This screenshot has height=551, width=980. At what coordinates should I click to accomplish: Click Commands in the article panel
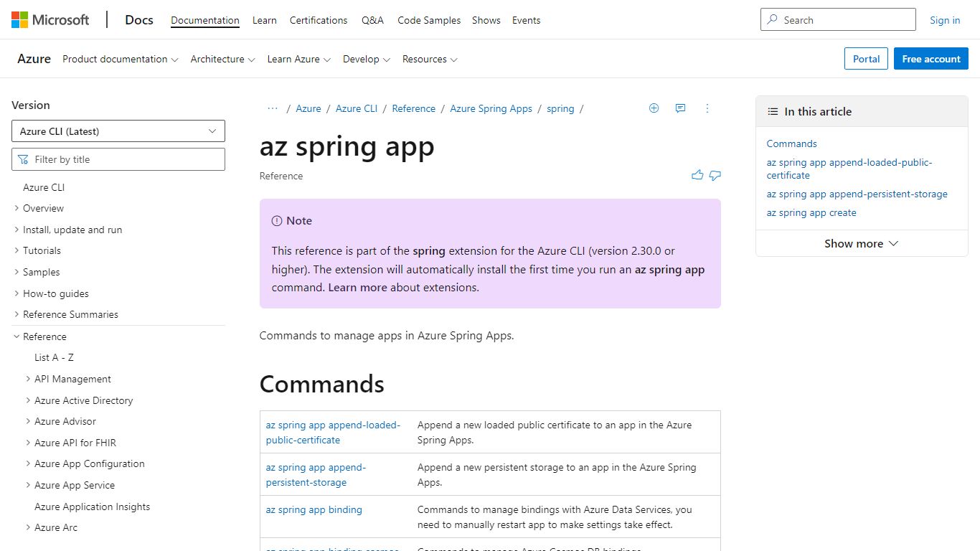pos(792,143)
